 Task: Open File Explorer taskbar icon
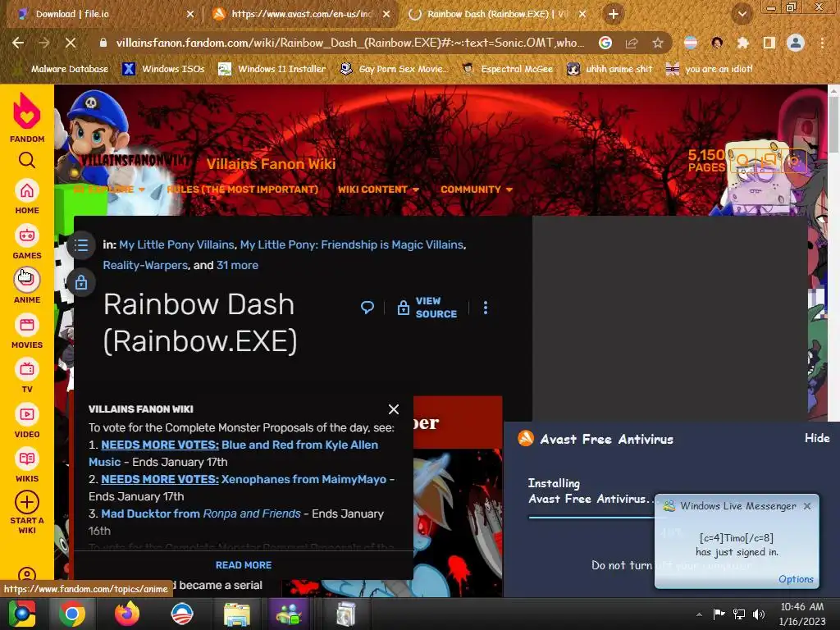point(236,614)
